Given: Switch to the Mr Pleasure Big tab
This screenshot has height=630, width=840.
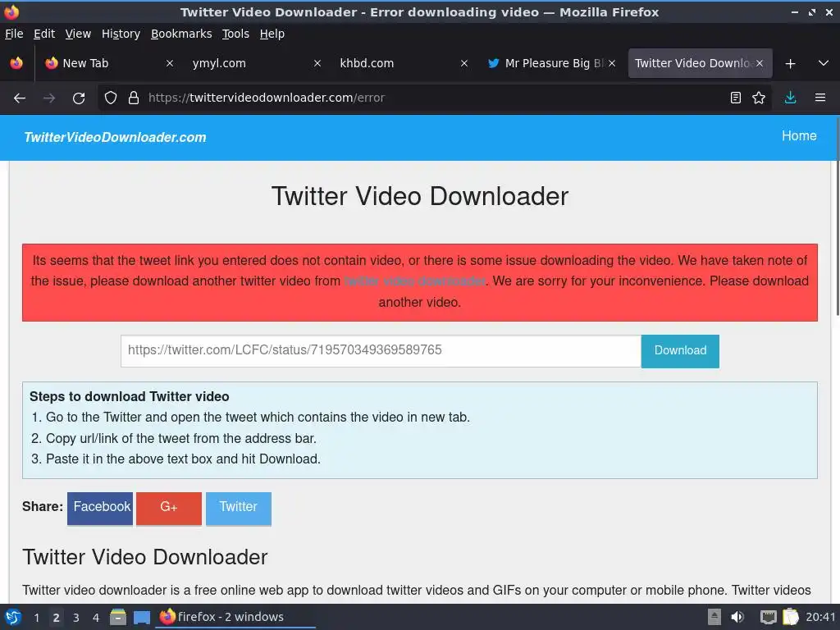Looking at the screenshot, I should tap(552, 63).
